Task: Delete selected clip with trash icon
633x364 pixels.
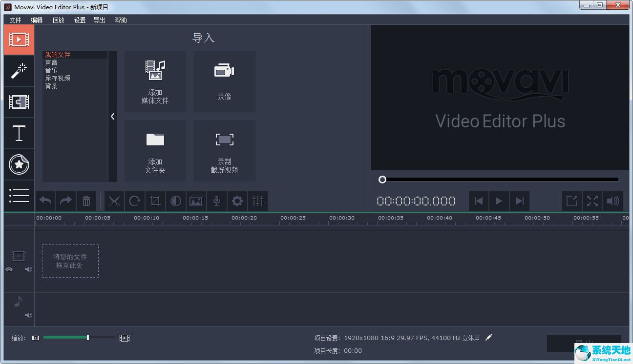Action: 86,201
